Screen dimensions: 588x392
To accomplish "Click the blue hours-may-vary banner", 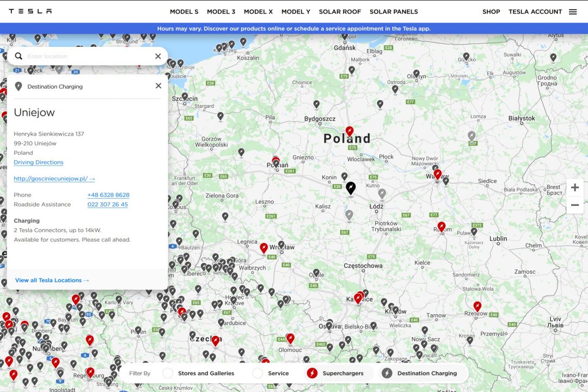I will [294, 28].
